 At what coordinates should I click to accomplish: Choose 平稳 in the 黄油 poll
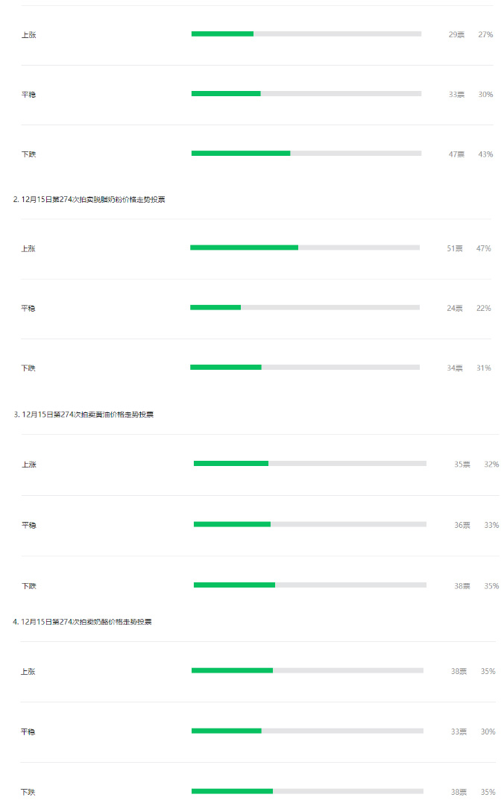[28, 525]
